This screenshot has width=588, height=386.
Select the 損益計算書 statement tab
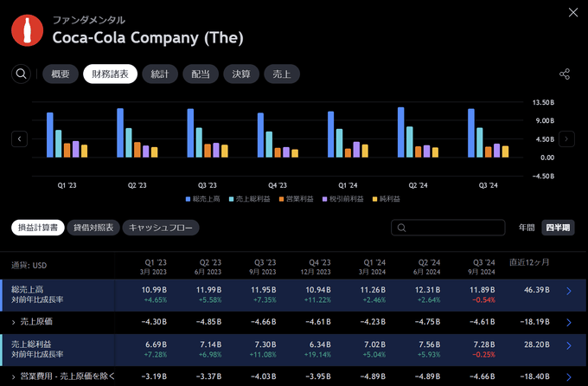coord(38,228)
